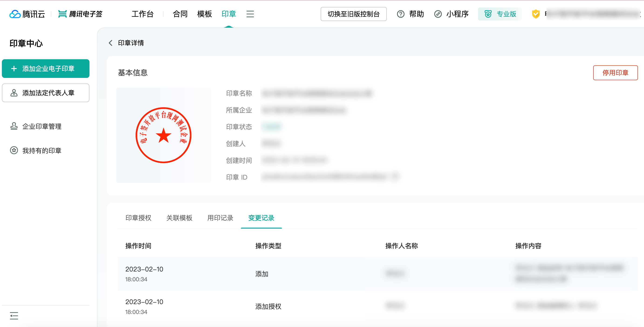Click the help question-mark icon
The image size is (644, 327).
pos(401,14)
